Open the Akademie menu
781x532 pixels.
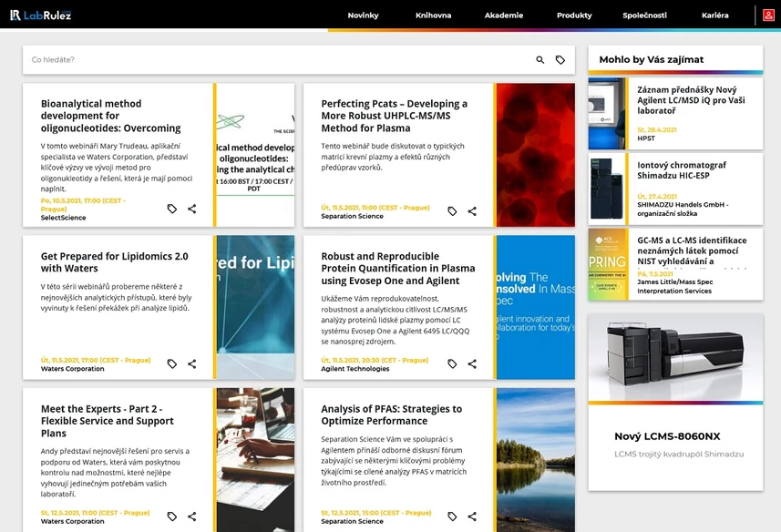coord(504,15)
